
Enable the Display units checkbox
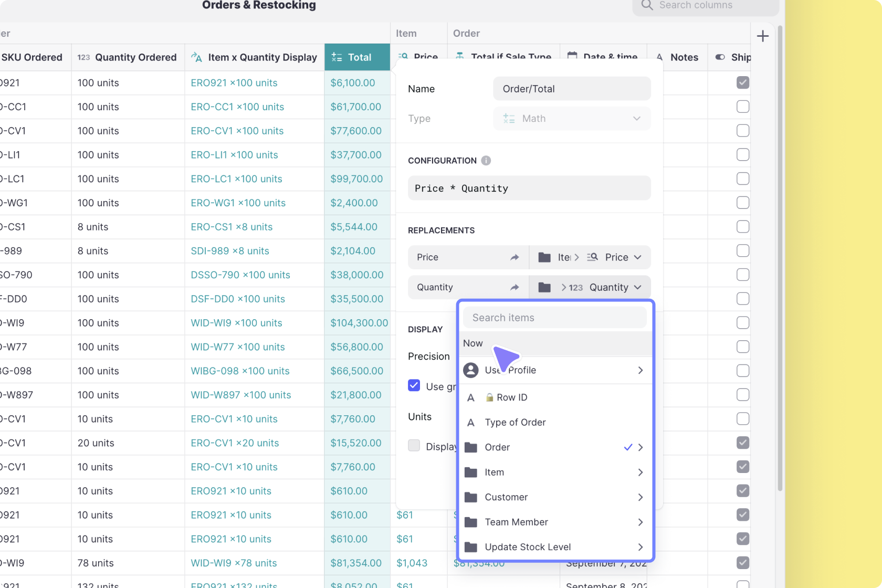click(x=414, y=446)
